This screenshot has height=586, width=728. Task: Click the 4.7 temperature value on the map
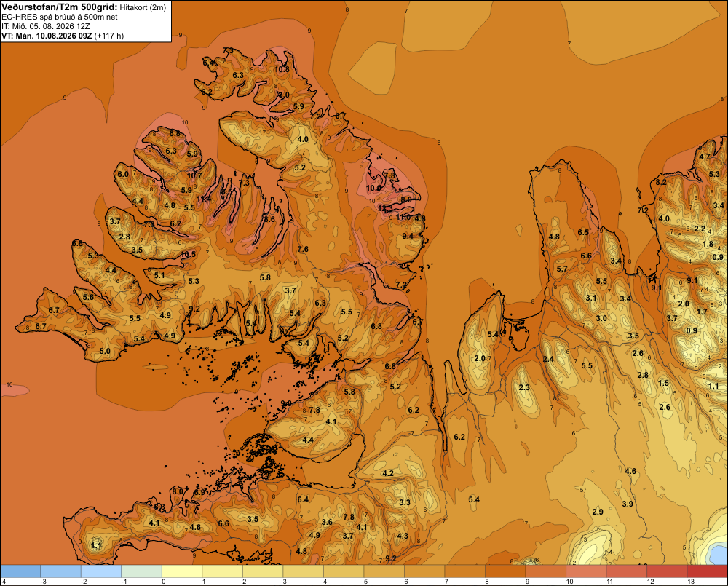click(705, 157)
